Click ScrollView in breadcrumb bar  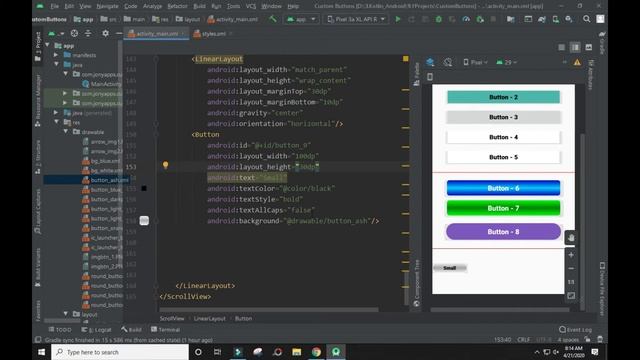click(172, 318)
